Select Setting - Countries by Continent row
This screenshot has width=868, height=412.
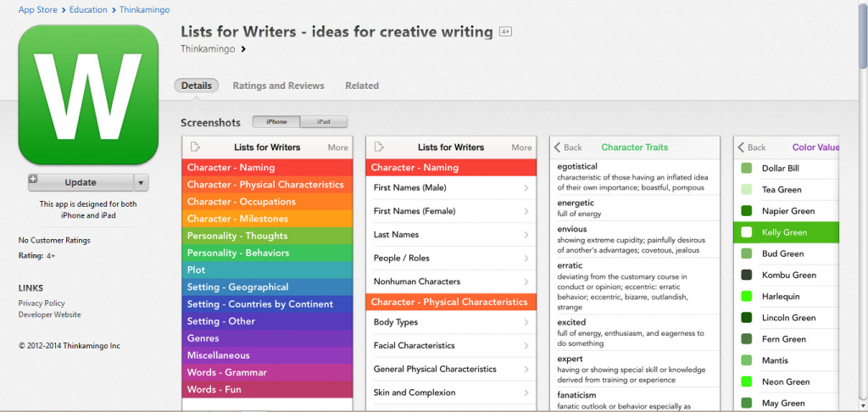[x=267, y=304]
